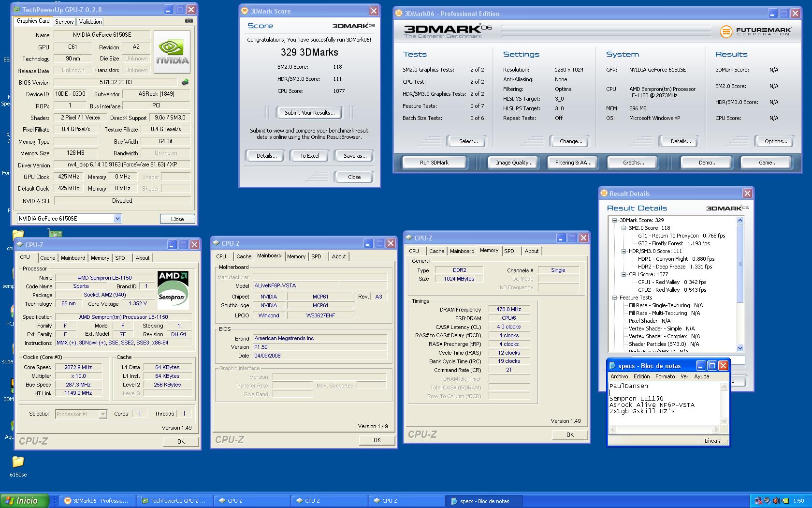Click the NVIDIA logo in GPU-Z
This screenshot has width=812, height=508.
pyautogui.click(x=172, y=52)
